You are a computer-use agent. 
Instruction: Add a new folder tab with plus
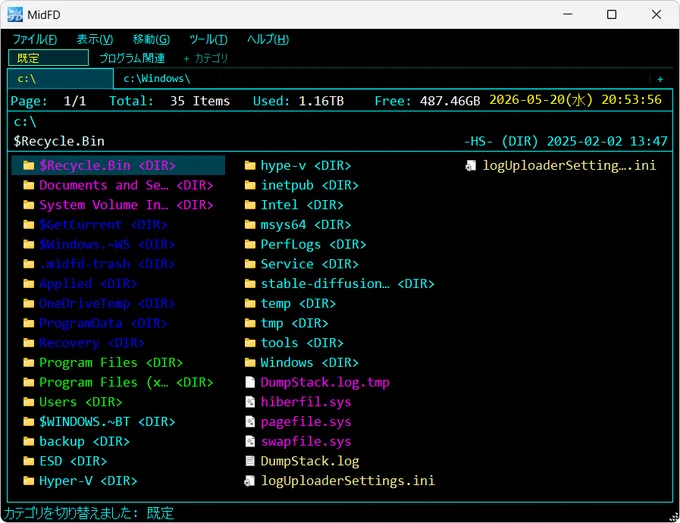[x=660, y=79]
